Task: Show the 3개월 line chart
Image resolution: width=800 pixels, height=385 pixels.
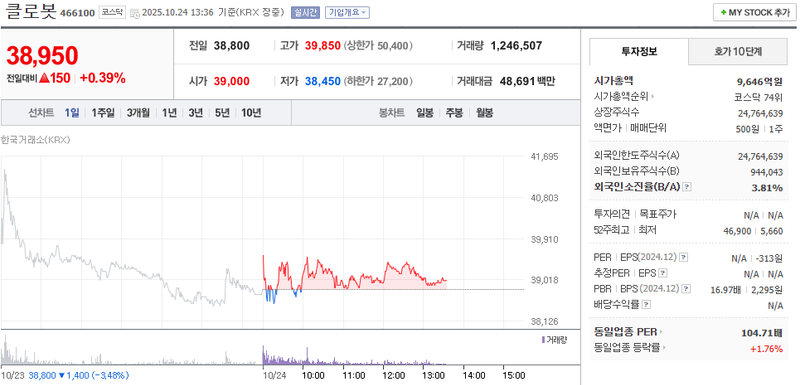Action: [x=138, y=113]
